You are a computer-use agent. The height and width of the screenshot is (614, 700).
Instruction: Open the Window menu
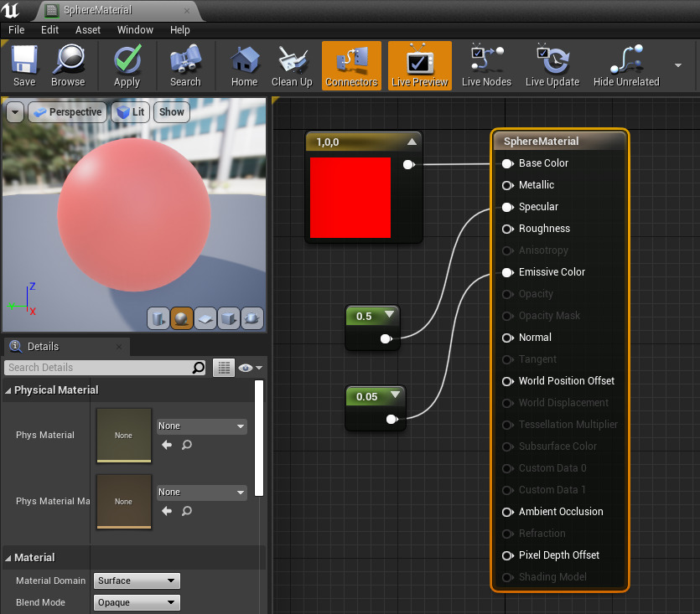pos(135,29)
